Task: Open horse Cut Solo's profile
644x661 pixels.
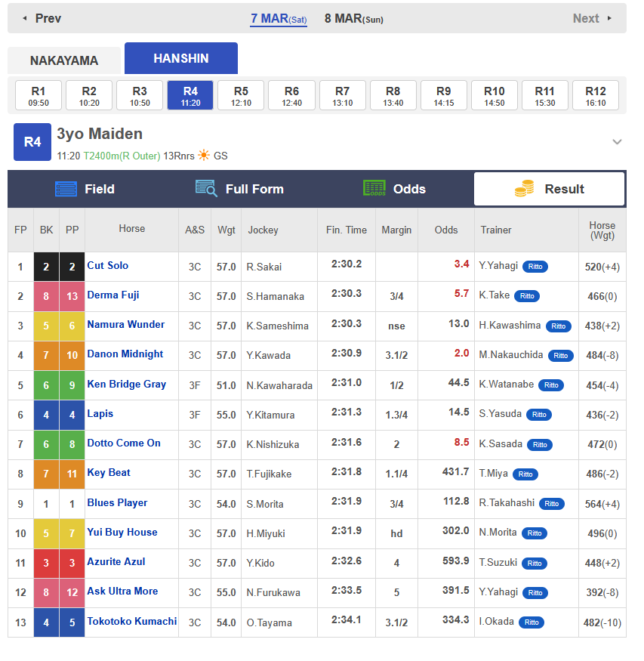Action: 108,266
